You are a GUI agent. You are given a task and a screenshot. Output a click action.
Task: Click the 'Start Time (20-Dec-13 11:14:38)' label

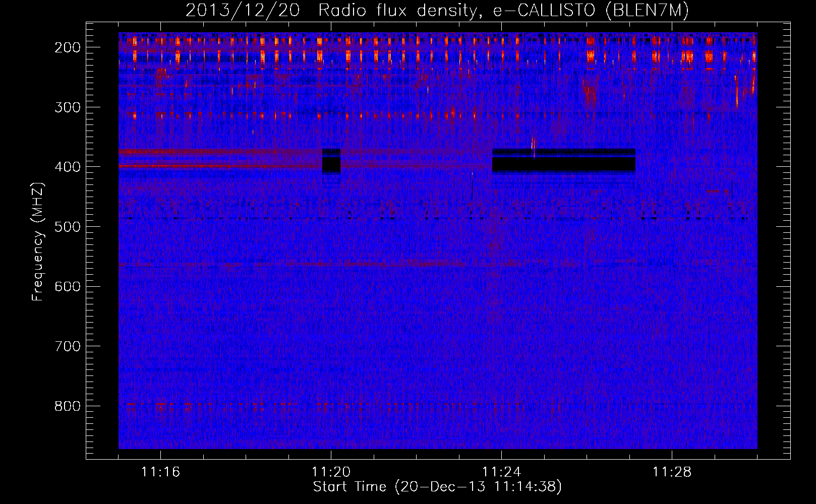pyautogui.click(x=437, y=487)
